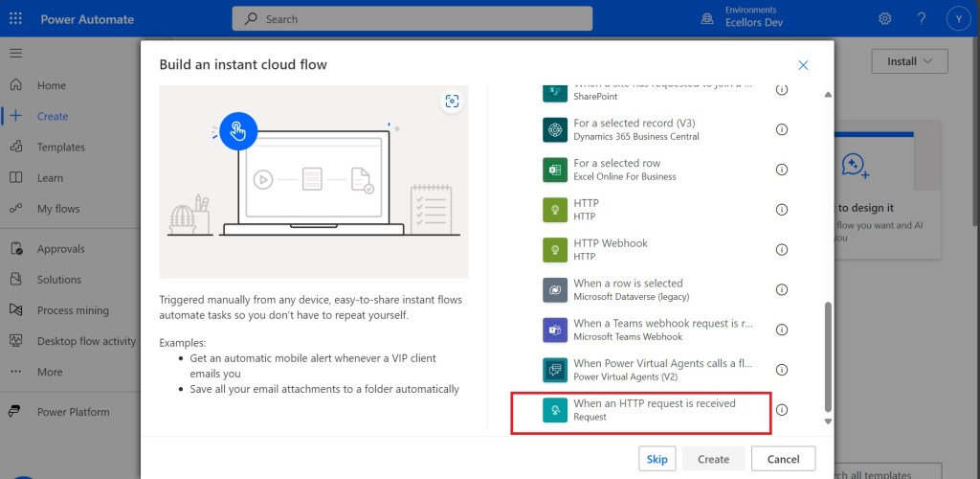
Task: Click the environments icon in header
Action: (x=707, y=19)
